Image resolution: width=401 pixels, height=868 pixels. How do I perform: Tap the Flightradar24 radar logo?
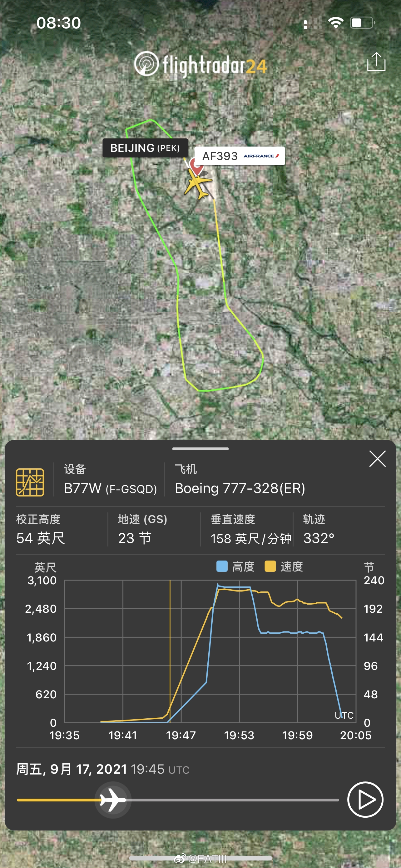click(146, 64)
